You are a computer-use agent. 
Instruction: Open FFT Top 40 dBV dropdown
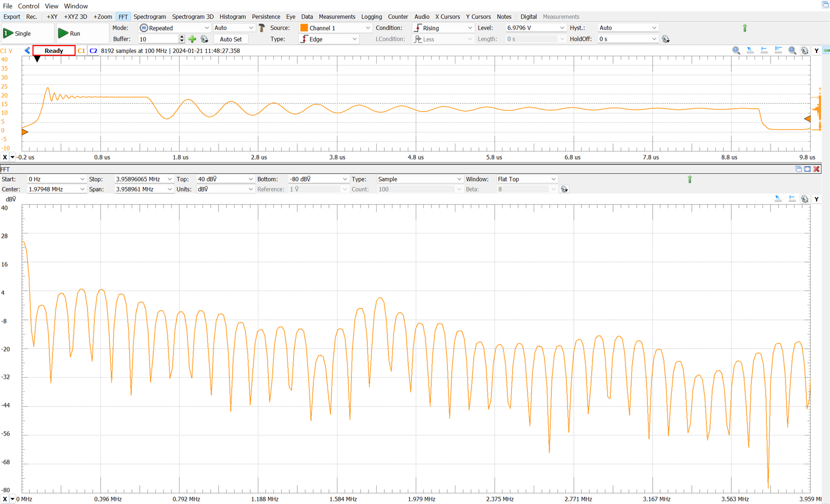[x=225, y=179]
